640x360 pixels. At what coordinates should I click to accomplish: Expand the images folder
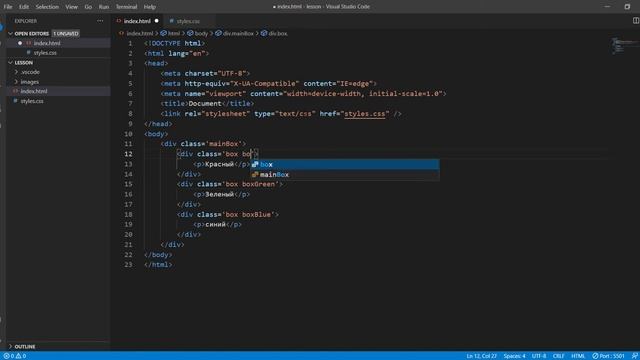tap(30, 82)
